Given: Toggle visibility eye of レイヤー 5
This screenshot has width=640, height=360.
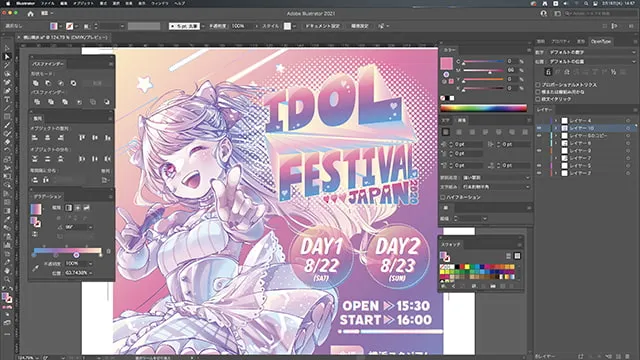Looking at the screenshot, I should 540,166.
